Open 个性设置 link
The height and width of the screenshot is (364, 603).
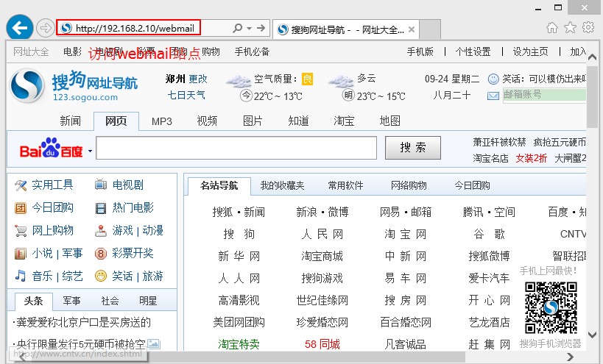click(473, 51)
